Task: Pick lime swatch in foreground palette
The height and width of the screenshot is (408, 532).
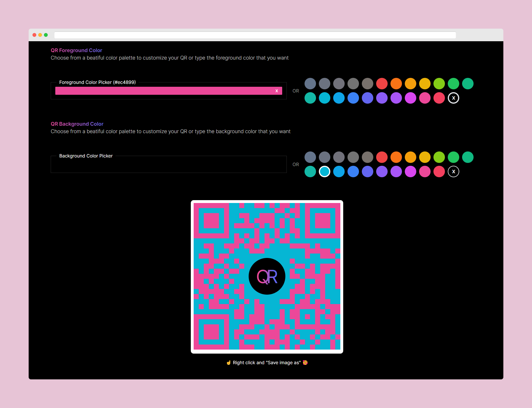Action: tap(439, 84)
